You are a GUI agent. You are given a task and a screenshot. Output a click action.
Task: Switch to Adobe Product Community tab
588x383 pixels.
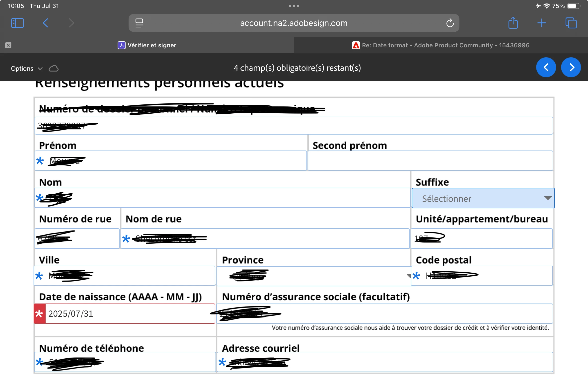coord(441,45)
